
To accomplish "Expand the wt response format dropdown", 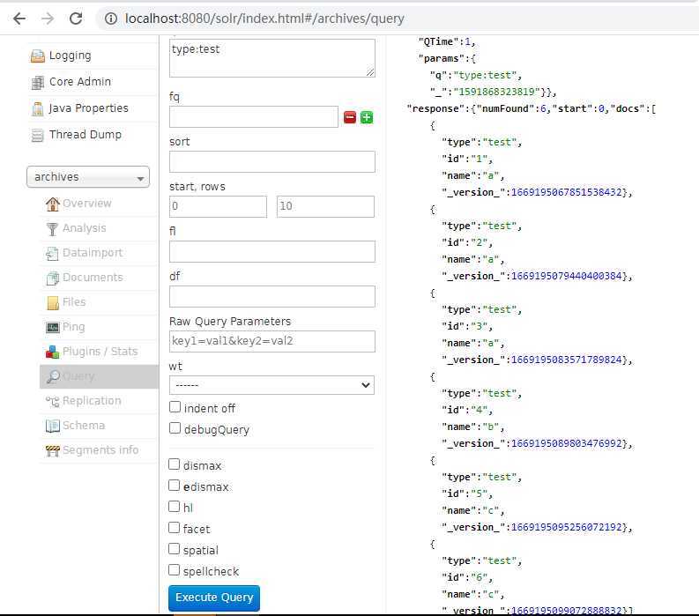I will tap(271, 385).
